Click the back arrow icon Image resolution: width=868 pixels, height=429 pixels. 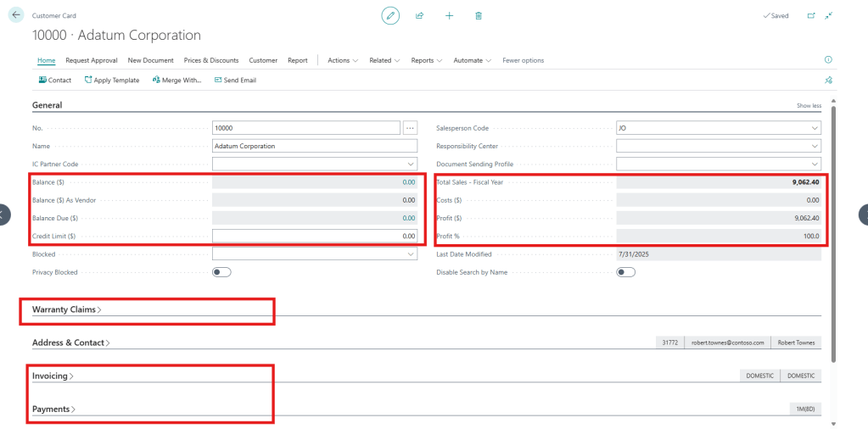pyautogui.click(x=15, y=15)
